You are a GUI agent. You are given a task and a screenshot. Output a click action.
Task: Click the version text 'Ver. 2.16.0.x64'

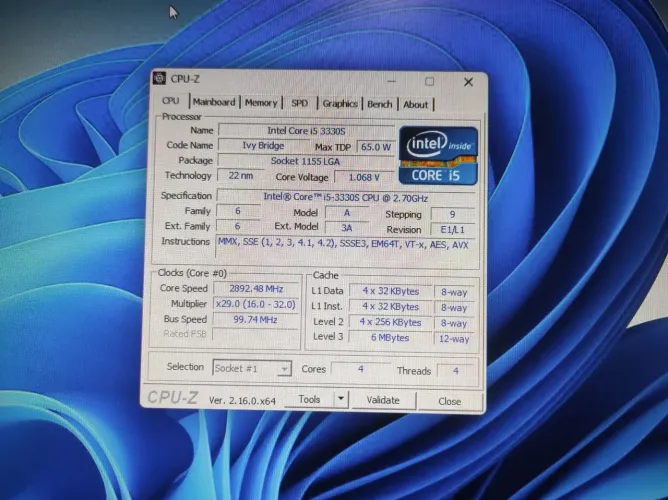click(x=242, y=401)
